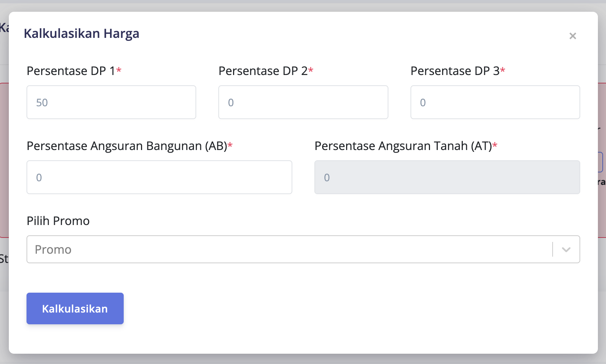This screenshot has width=606, height=364.
Task: Focus the Persentase DP 3 input field
Action: click(495, 103)
